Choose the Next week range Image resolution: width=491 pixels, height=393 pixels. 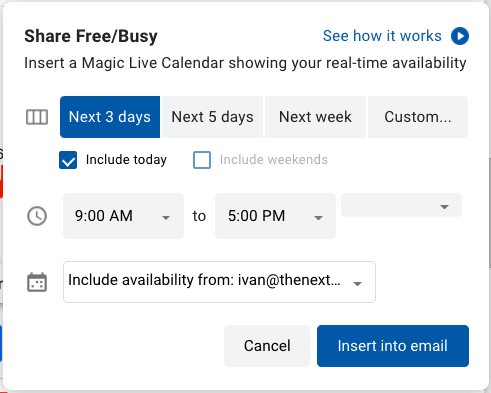tap(315, 117)
